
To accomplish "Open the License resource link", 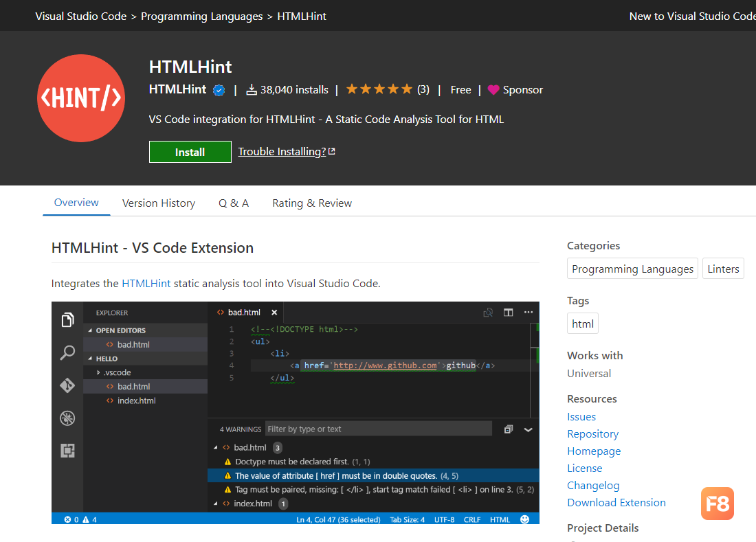I will [584, 468].
